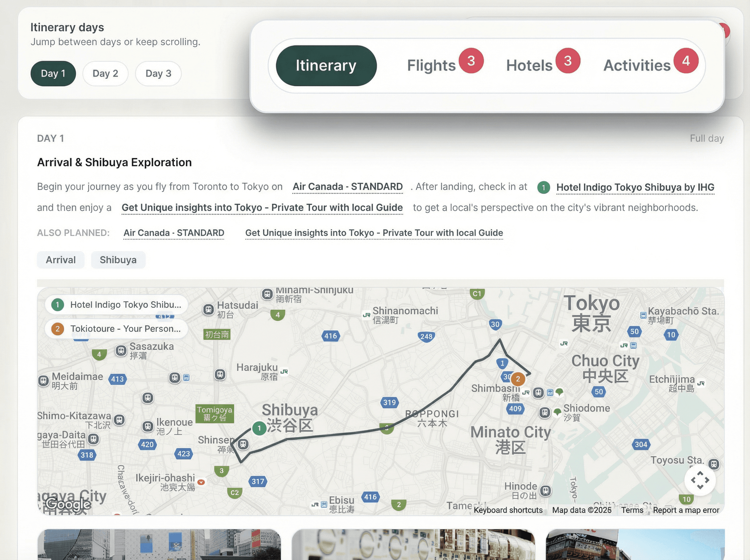This screenshot has width=750, height=560.
Task: Click green marker 1 on the map
Action: tap(259, 428)
